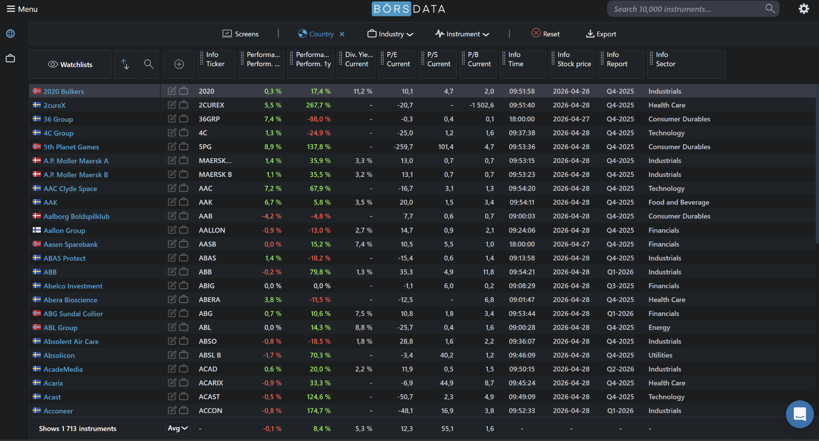Screen dimensions: 819x441
Task: Click the note edit icon for ABL Group
Action: click(x=172, y=327)
